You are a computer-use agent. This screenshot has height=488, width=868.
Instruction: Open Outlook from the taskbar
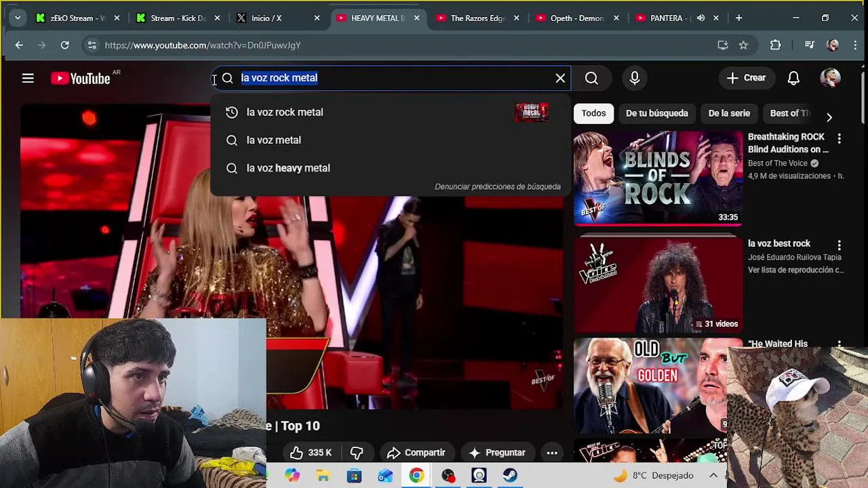pyautogui.click(x=385, y=475)
